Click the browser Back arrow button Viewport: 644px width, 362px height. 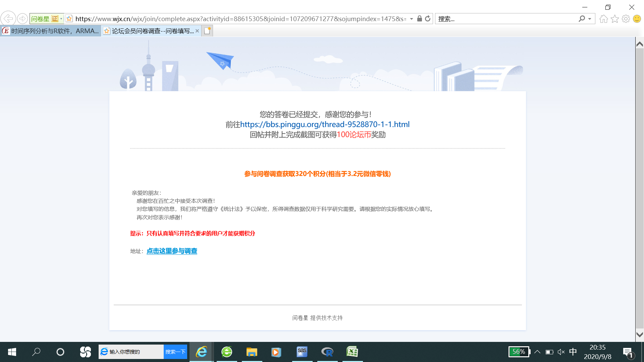8,19
